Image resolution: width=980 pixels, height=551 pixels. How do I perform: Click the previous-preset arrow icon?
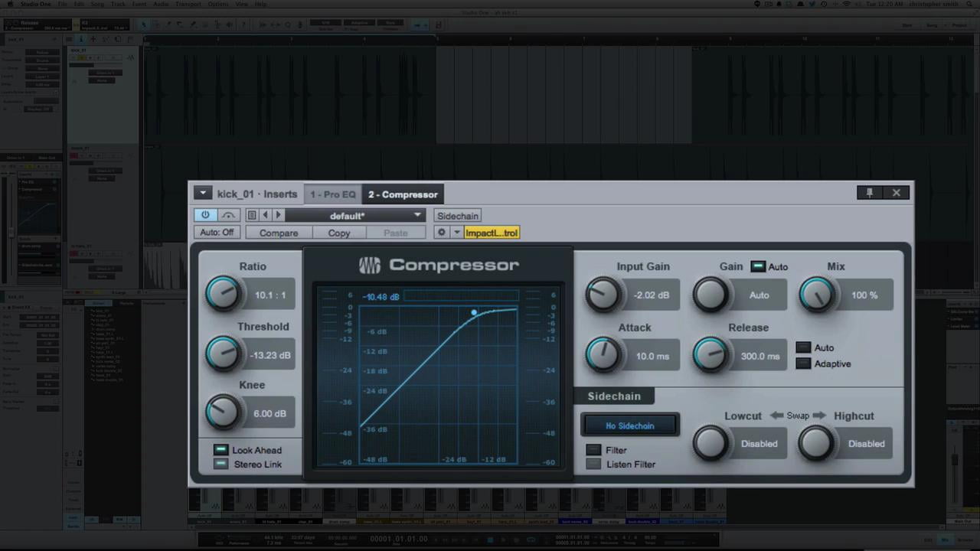point(265,215)
